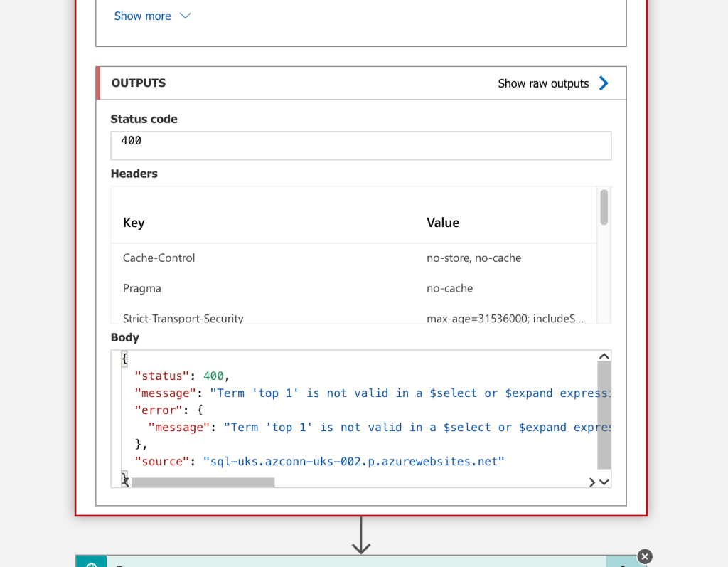Image resolution: width=728 pixels, height=567 pixels.
Task: Select the Pragma no-cache value
Action: (449, 289)
